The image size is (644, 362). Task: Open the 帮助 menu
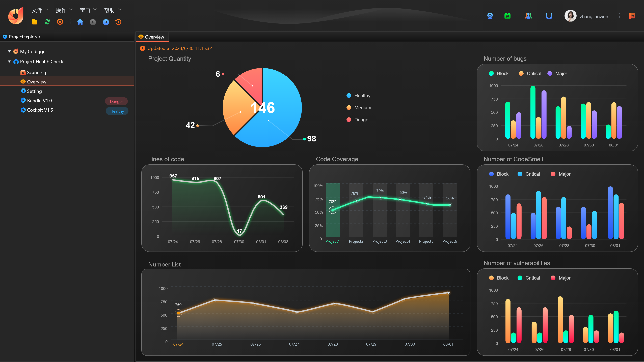tap(113, 10)
